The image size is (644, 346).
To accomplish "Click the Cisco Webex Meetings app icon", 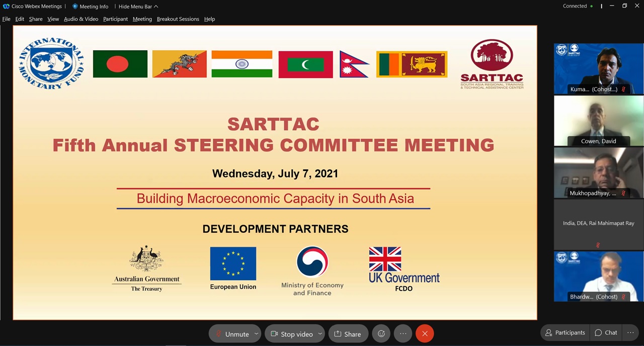I will (6, 7).
